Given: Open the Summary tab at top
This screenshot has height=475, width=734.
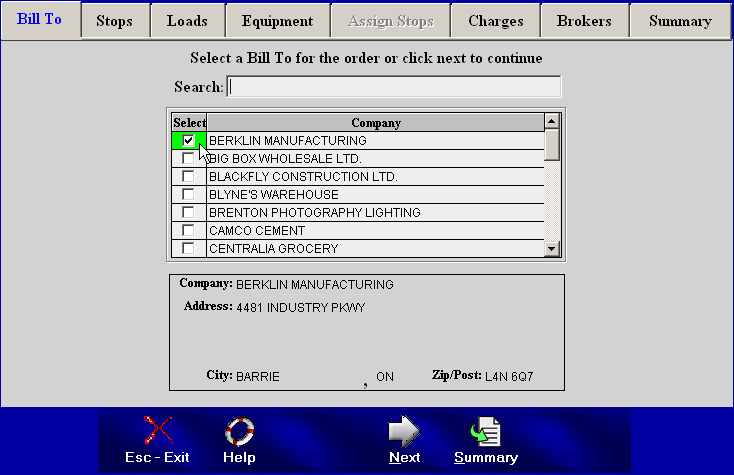Looking at the screenshot, I should click(680, 22).
